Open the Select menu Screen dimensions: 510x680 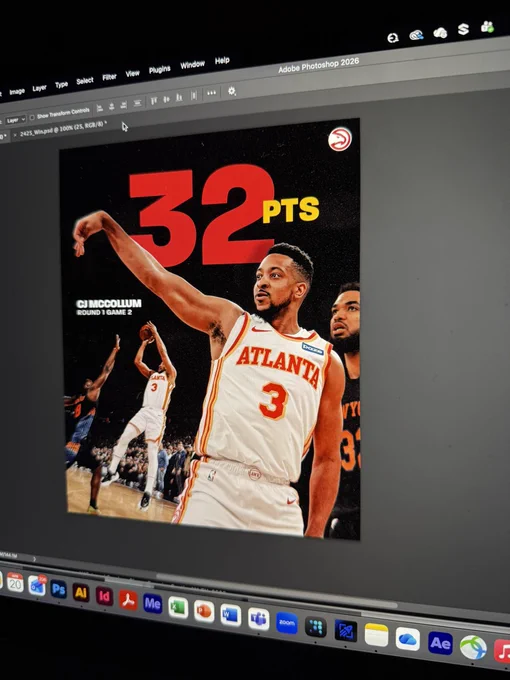tap(85, 81)
